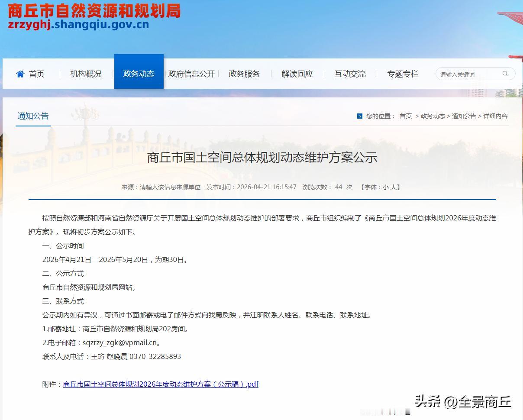Click the mailing address line 202房间
Viewport: 523px width, 420px height.
click(x=116, y=329)
